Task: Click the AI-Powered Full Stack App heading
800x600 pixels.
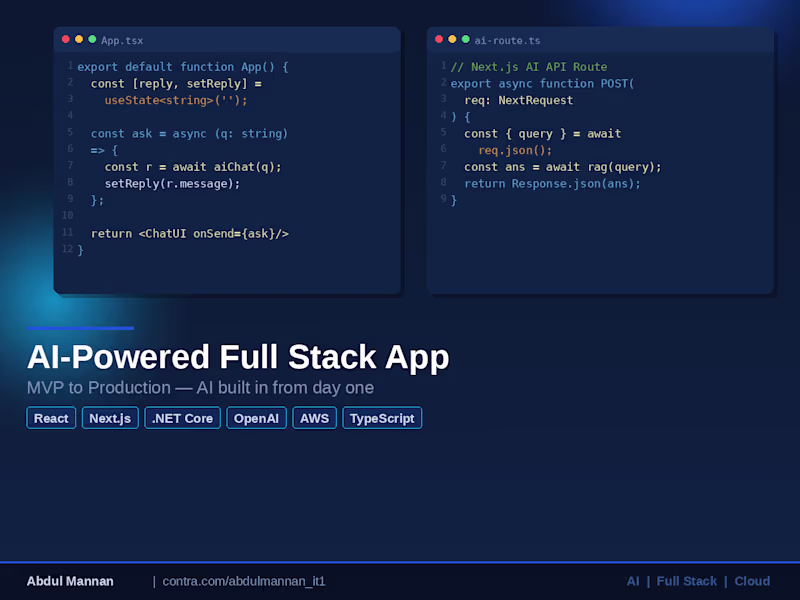Action: [238, 357]
